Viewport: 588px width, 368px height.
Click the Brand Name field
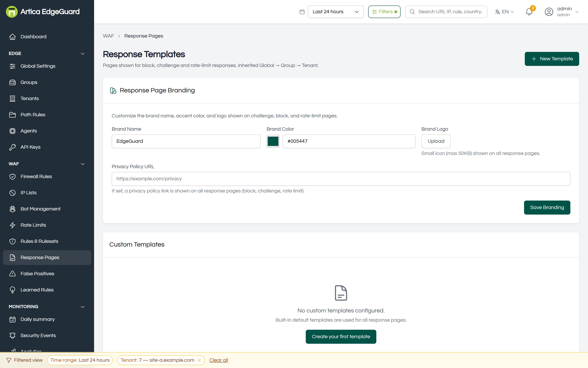[186, 141]
